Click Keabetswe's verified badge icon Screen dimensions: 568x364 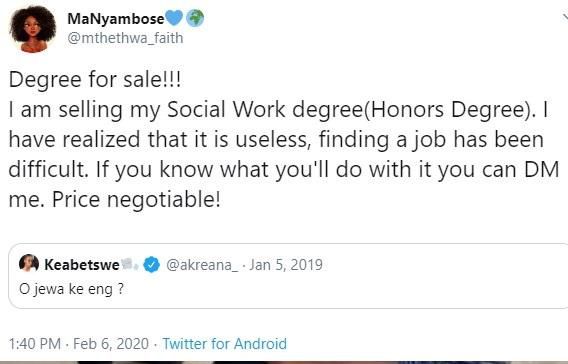[x=151, y=265]
